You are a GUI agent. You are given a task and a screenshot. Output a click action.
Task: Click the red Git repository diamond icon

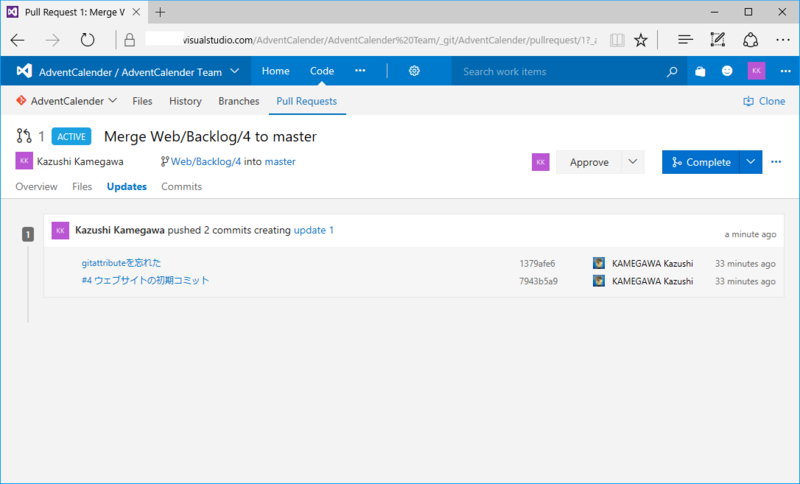coord(21,100)
